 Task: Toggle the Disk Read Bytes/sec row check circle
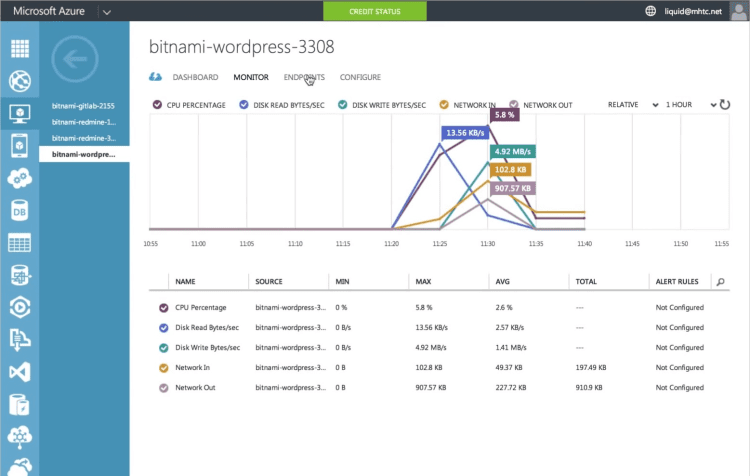point(164,328)
